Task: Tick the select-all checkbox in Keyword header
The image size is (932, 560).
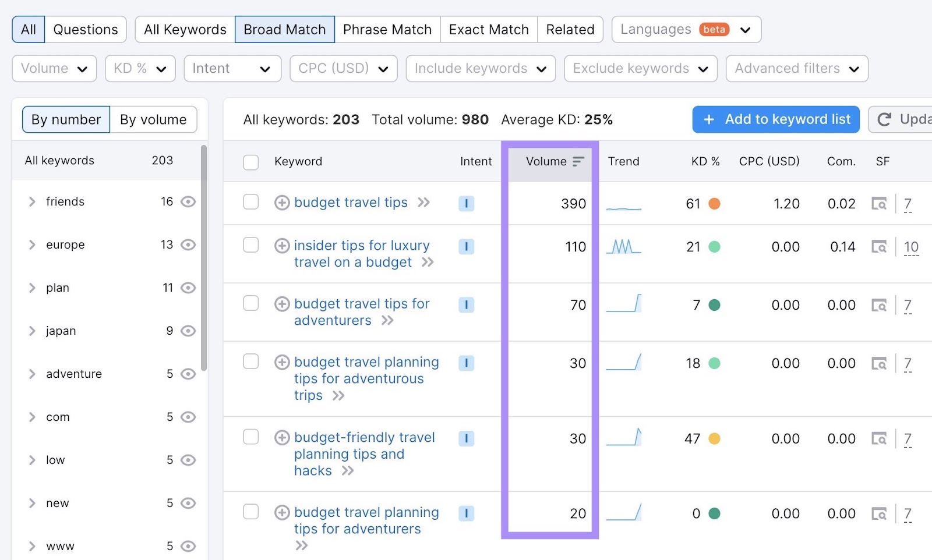Action: [x=251, y=162]
